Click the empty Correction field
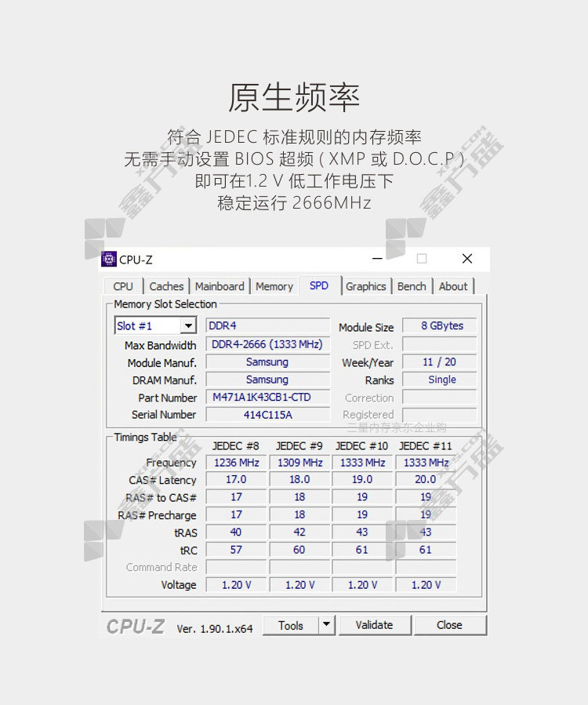The height and width of the screenshot is (705, 588). tap(439, 397)
